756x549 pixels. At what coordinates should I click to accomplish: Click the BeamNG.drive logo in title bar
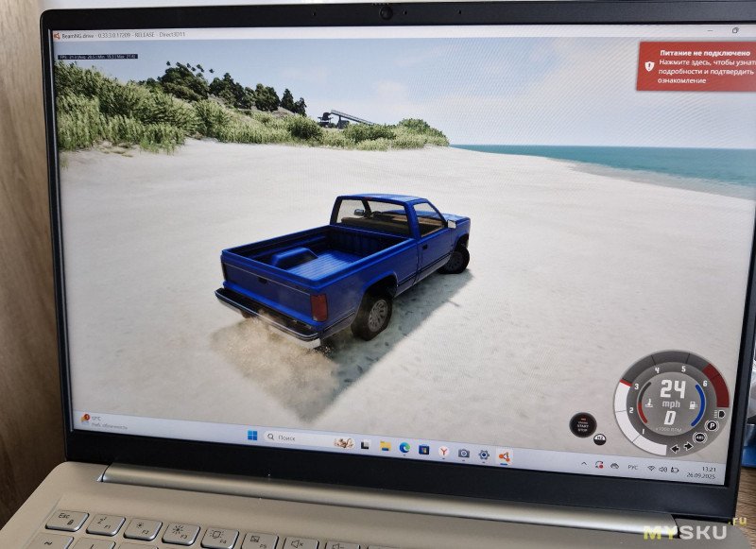(x=57, y=36)
